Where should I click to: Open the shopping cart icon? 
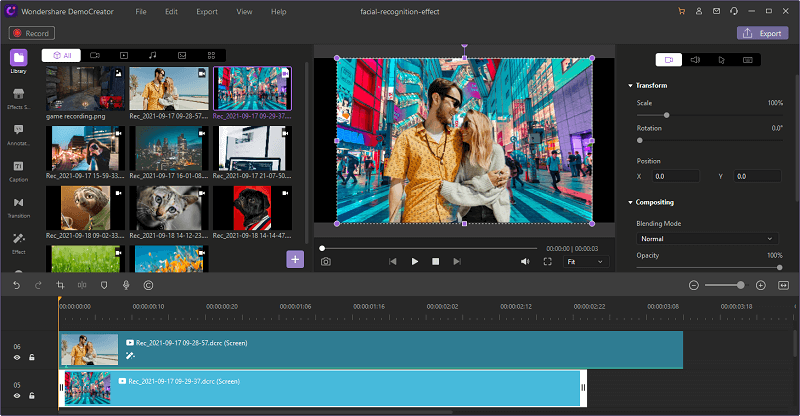(x=681, y=11)
